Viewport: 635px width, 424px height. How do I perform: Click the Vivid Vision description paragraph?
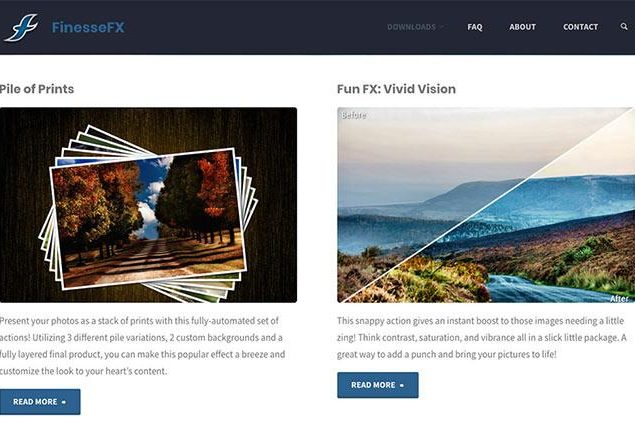[x=482, y=337]
